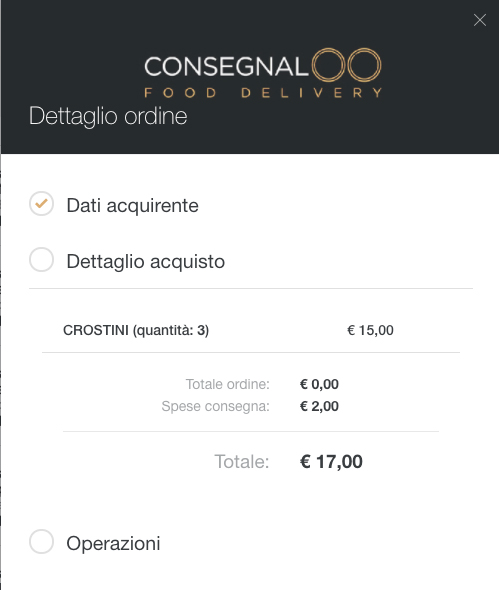This screenshot has width=499, height=590.
Task: Expand the Operazioni section
Action: tap(113, 543)
